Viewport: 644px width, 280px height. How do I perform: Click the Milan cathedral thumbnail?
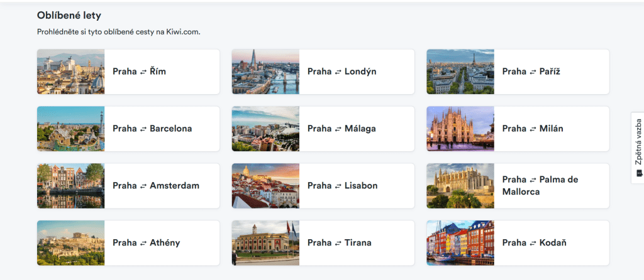point(460,129)
